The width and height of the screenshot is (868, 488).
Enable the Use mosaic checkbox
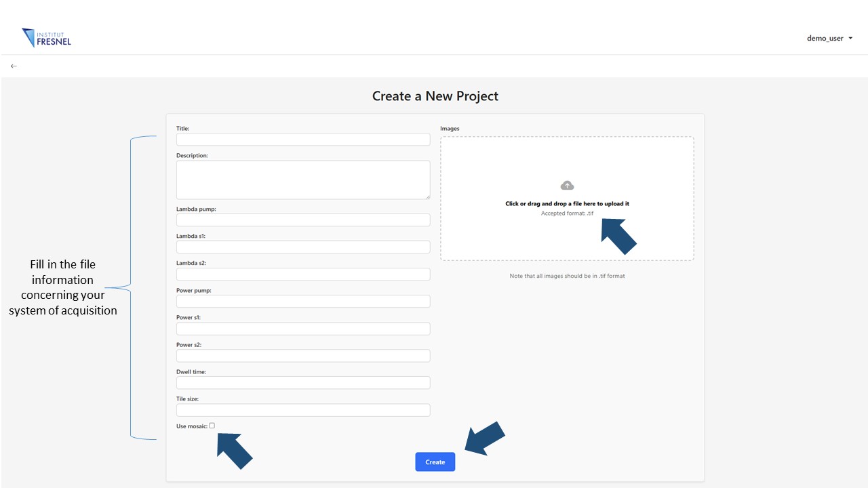pos(212,425)
